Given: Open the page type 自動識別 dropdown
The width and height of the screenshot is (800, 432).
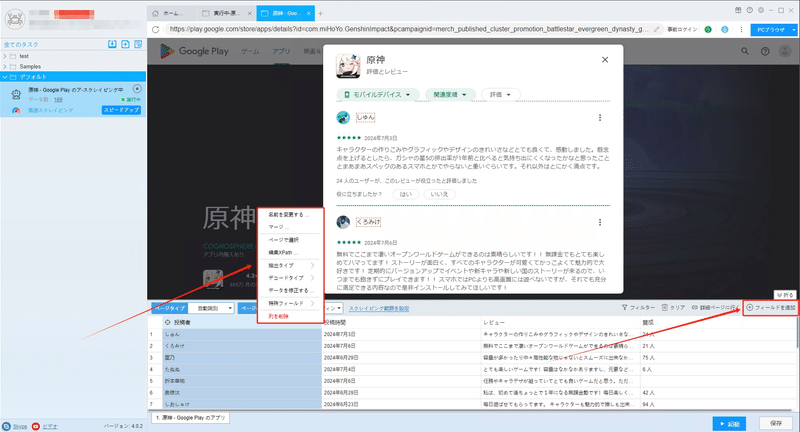Looking at the screenshot, I should [x=211, y=308].
